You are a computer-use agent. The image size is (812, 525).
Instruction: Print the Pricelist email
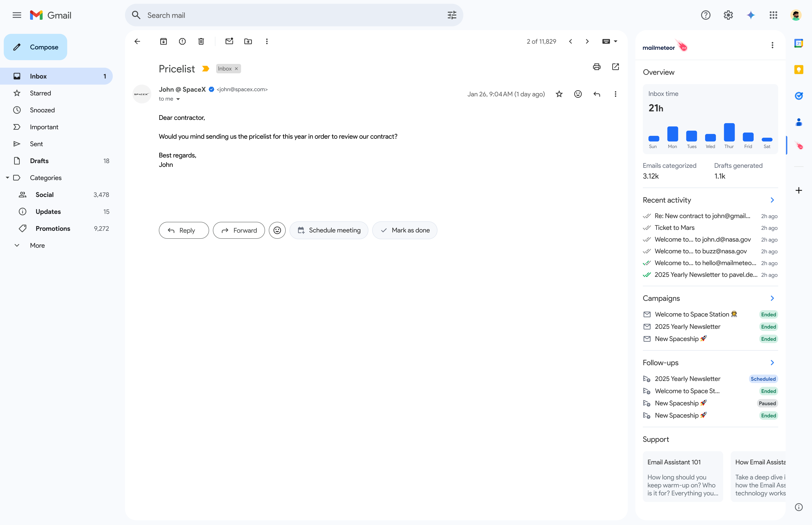[x=597, y=67]
